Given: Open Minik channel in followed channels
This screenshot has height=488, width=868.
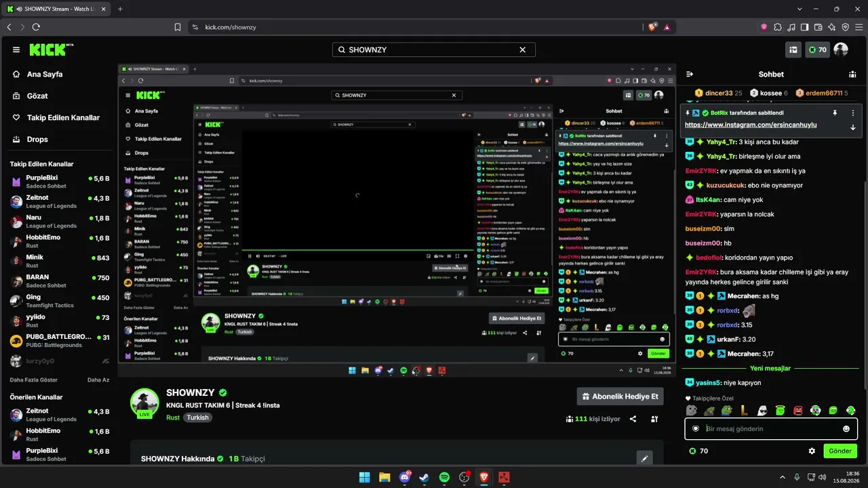Looking at the screenshot, I should [59, 261].
